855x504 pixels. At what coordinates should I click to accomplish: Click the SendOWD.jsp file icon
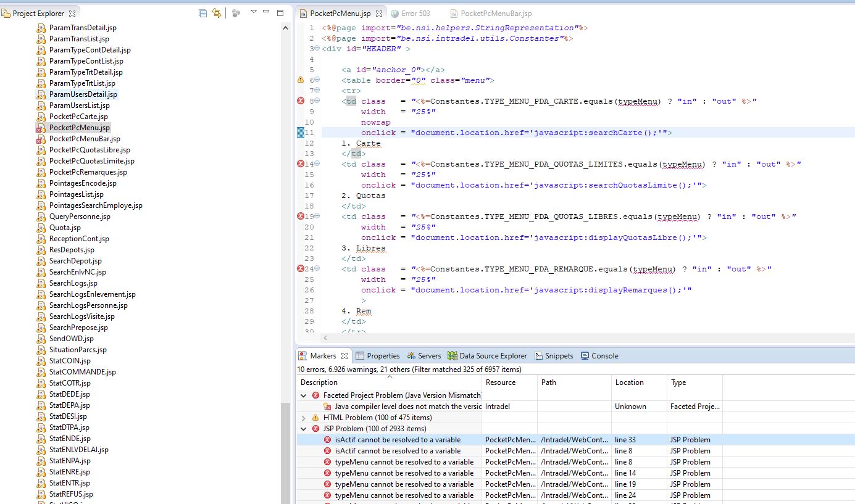41,339
